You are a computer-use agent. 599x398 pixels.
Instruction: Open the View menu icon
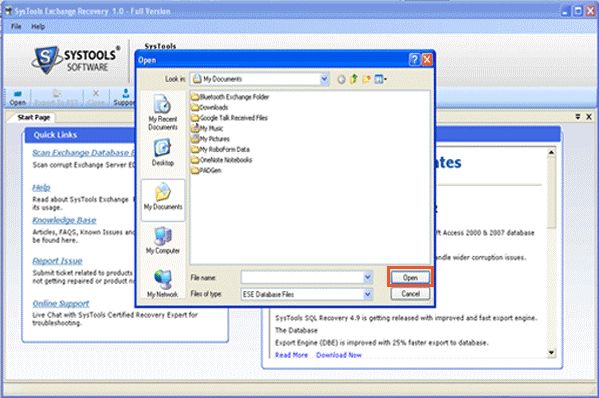380,79
